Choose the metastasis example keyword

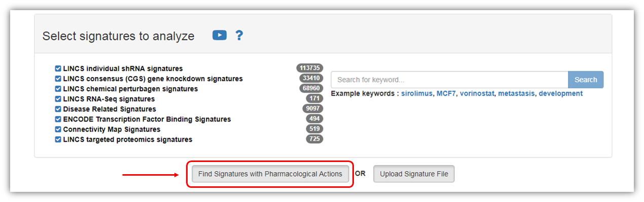tap(517, 94)
